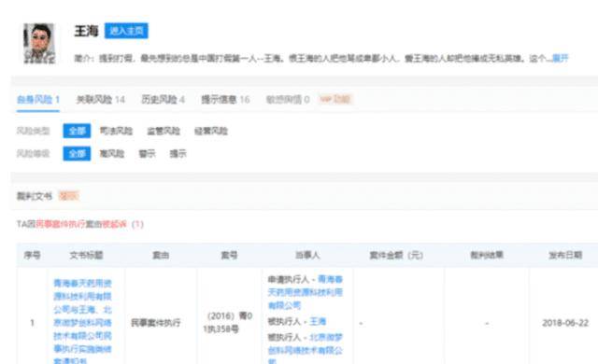
Task: Open the 敏感舆情 0 tab
Action: [x=288, y=100]
